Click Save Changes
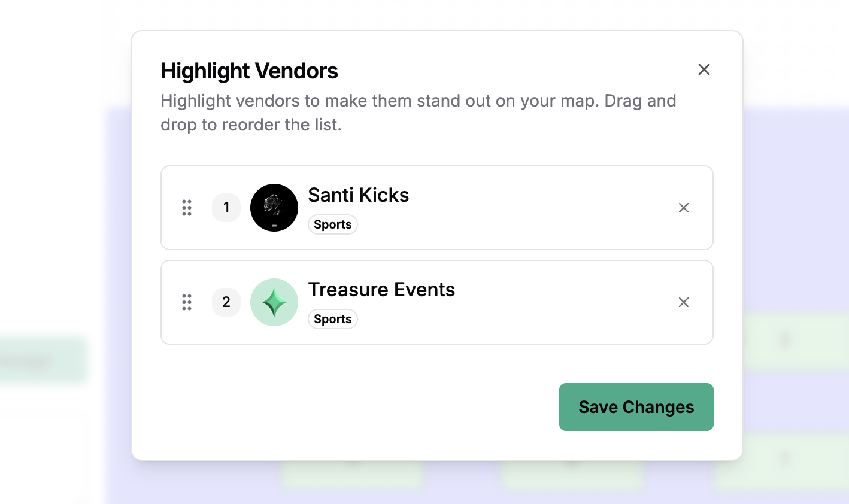Screen dimensions: 849x504 point(636,407)
